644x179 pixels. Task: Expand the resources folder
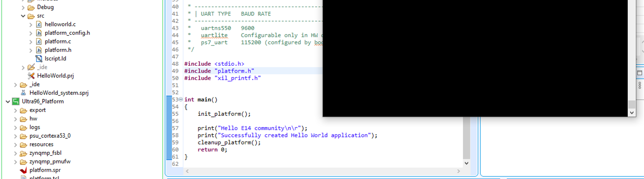pos(16,144)
